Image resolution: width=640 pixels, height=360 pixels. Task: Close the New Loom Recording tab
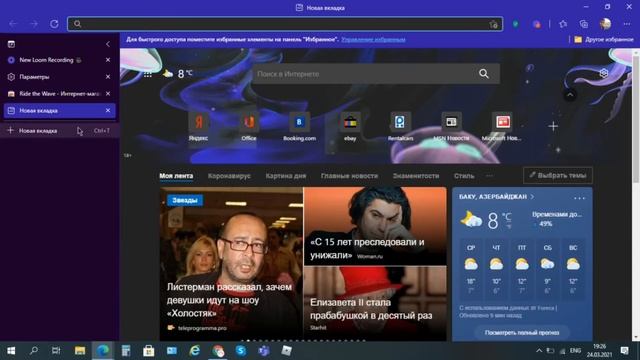tap(108, 60)
